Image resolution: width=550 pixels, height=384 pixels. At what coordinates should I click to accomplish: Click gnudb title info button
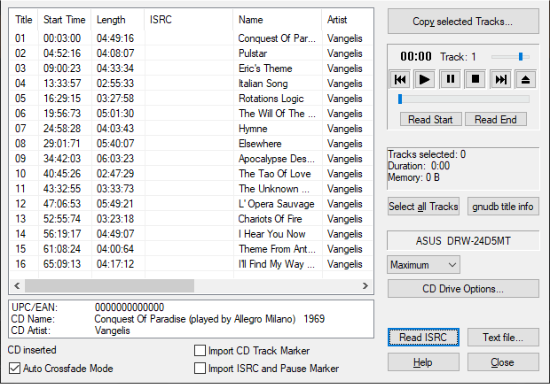[503, 207]
